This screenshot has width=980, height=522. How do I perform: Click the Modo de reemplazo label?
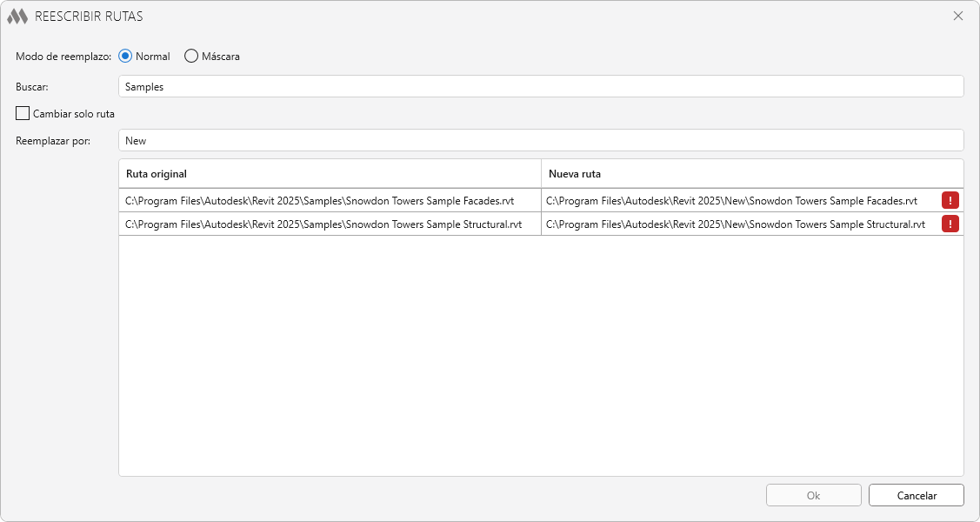63,57
